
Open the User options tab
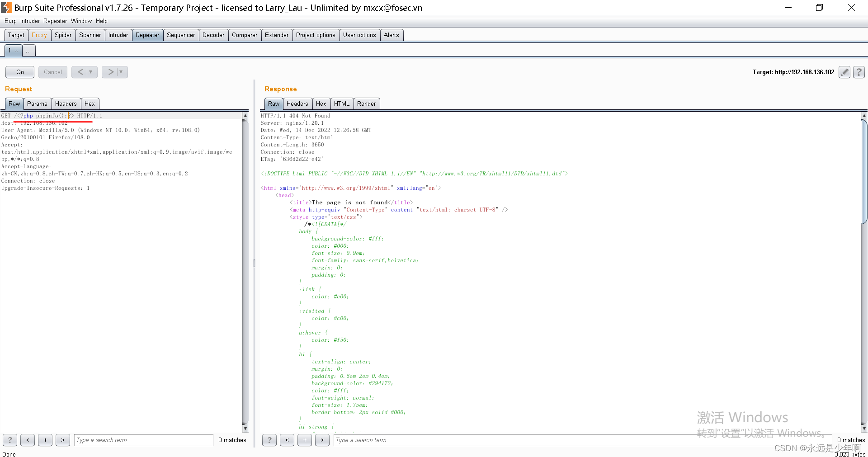(x=359, y=35)
